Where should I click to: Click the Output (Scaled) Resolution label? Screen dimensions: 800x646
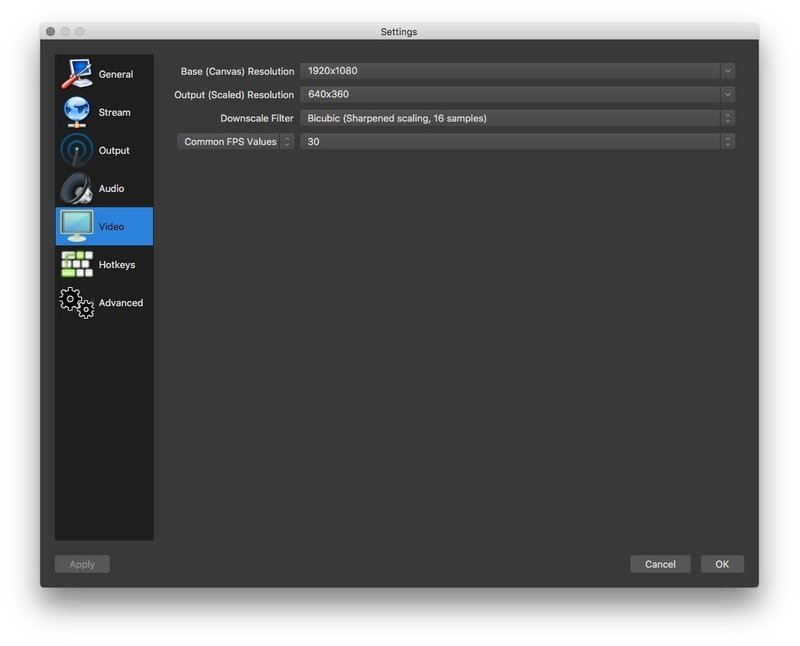pyautogui.click(x=234, y=95)
